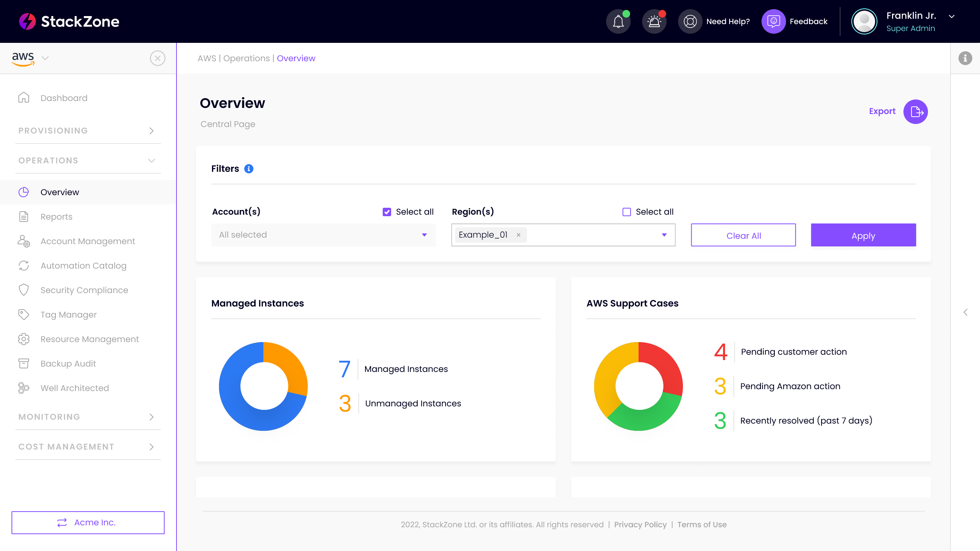Open the notifications bell
Image resolution: width=980 pixels, height=551 pixels.
coord(618,21)
